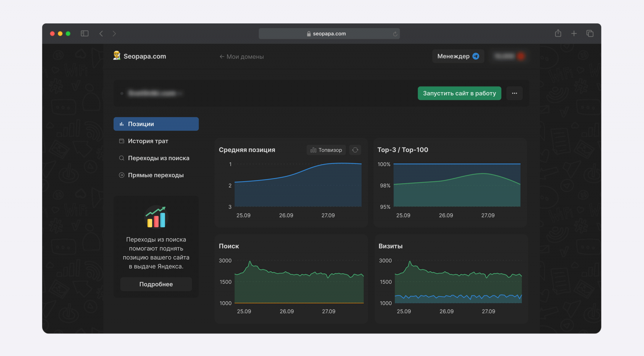
Task: Select the Позиции sidebar tab
Action: 156,124
